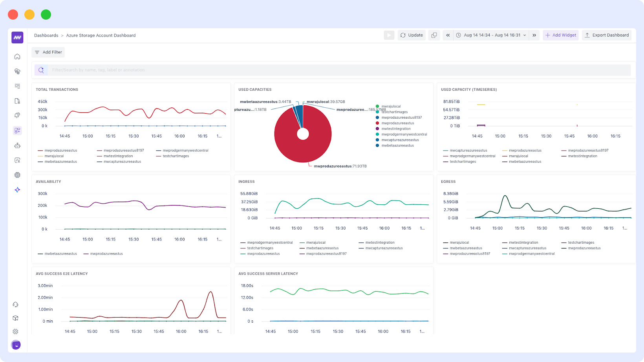
Task: Open the Alerts bell icon in sidebar
Action: pos(17,116)
